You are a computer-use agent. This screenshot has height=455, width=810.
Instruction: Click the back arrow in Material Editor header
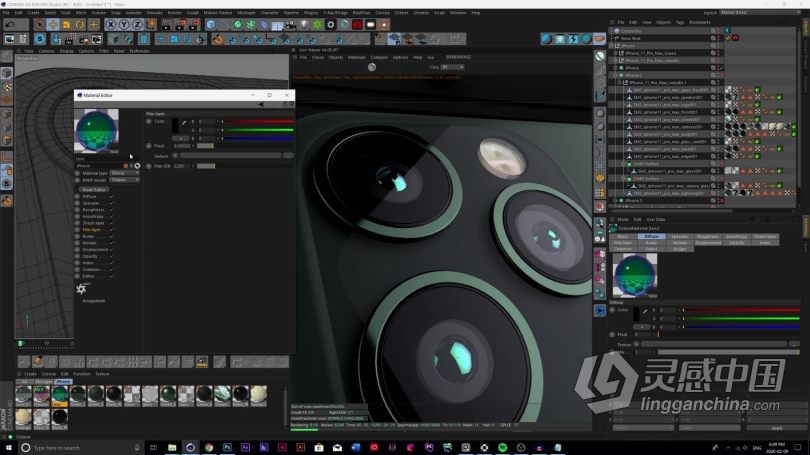click(261, 104)
